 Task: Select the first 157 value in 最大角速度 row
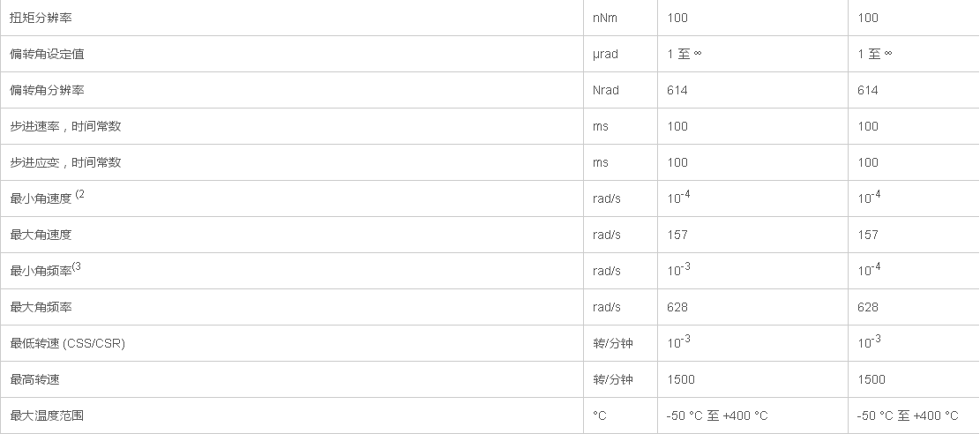[677, 235]
